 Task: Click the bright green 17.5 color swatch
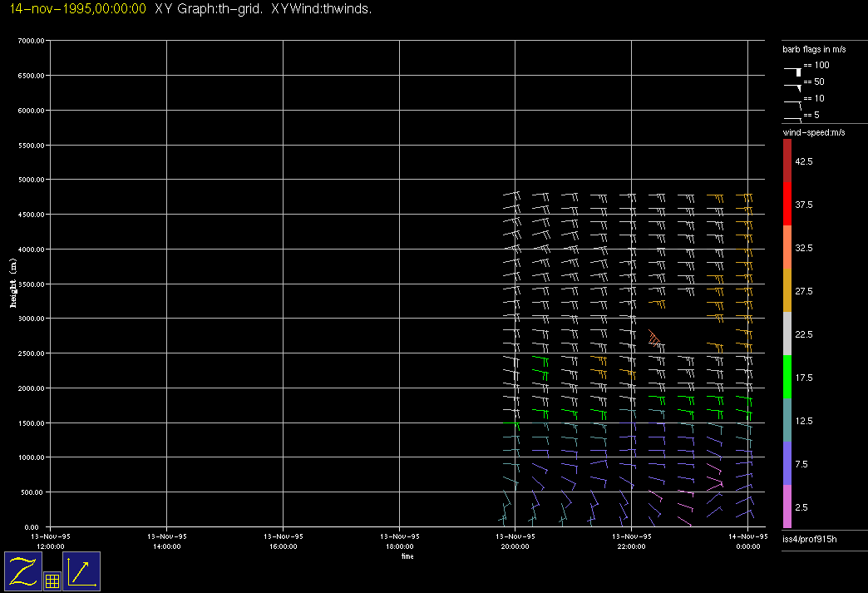point(787,378)
